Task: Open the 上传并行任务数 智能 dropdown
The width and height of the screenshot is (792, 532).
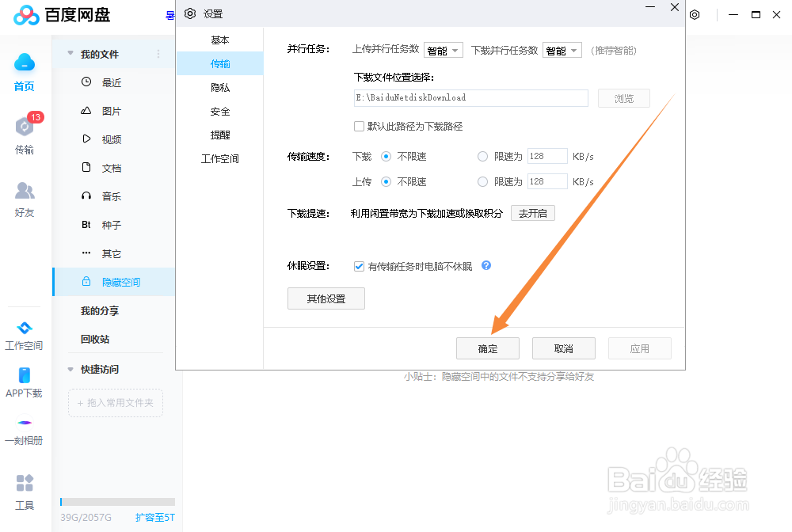Action: point(443,50)
